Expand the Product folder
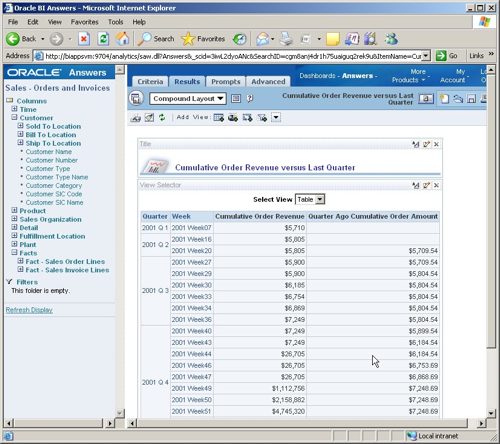This screenshot has width=500, height=444. click(14, 210)
